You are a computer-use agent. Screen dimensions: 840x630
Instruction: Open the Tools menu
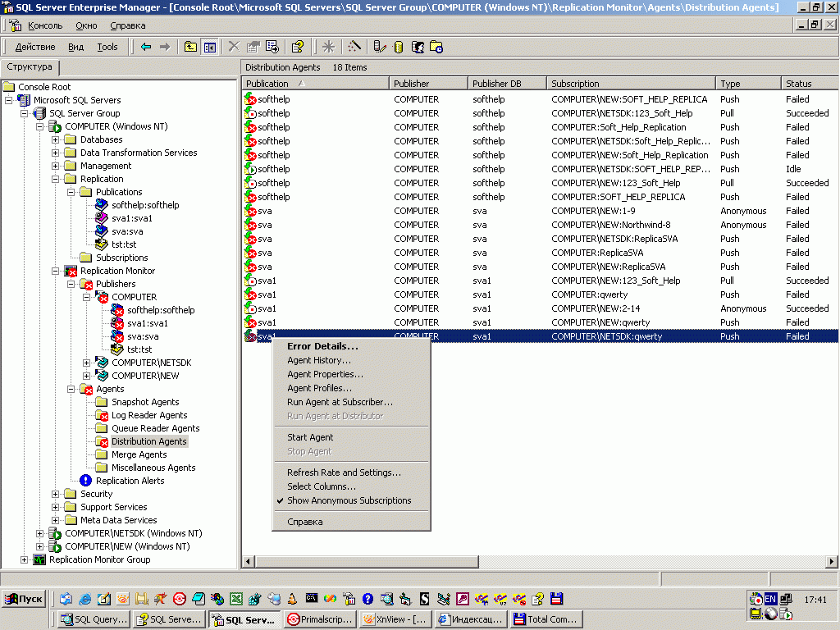tap(107, 47)
